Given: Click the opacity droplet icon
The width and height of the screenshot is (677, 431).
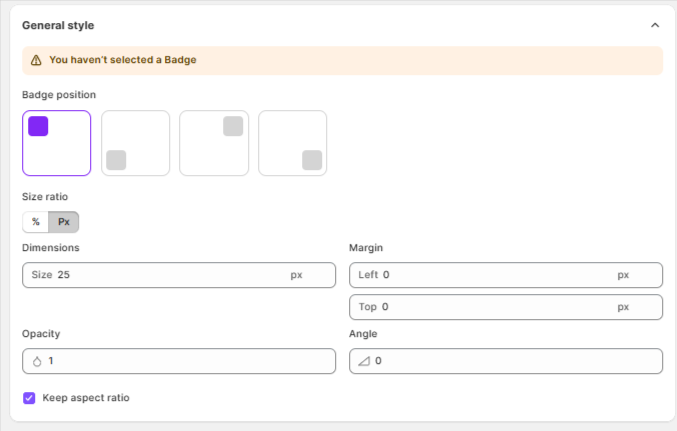Looking at the screenshot, I should [x=37, y=361].
